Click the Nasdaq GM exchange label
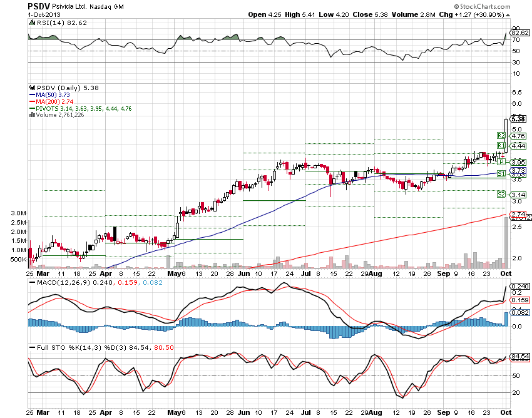 106,7
